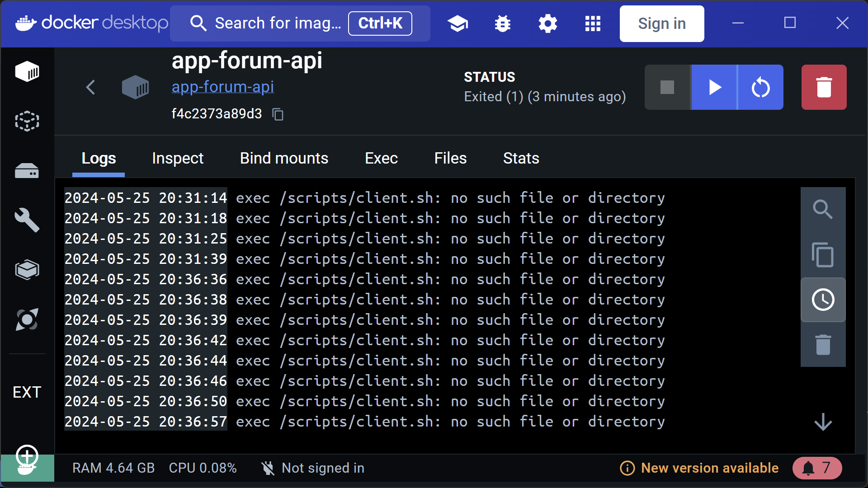Click the Ctrl+K shortcut badge
868x488 pixels.
point(380,23)
